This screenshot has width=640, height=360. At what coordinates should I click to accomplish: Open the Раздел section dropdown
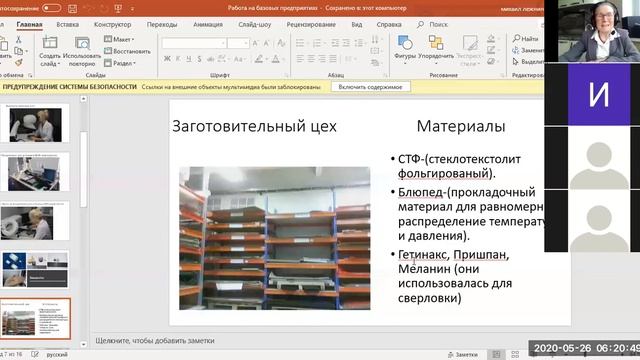tap(120, 63)
